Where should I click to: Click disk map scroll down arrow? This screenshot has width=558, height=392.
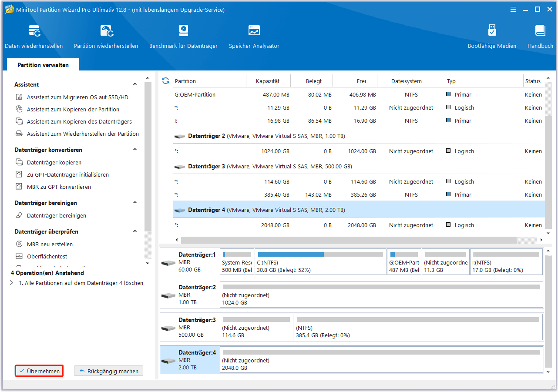[548, 372]
